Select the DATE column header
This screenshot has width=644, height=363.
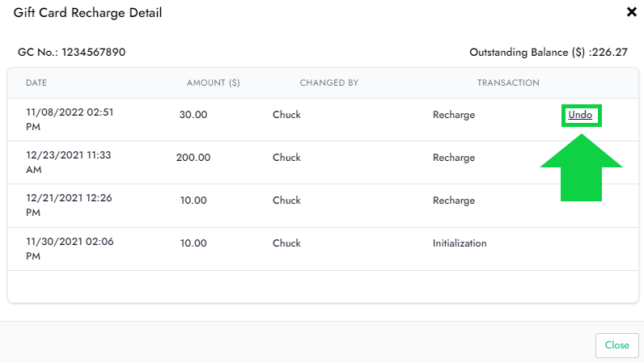coord(36,82)
